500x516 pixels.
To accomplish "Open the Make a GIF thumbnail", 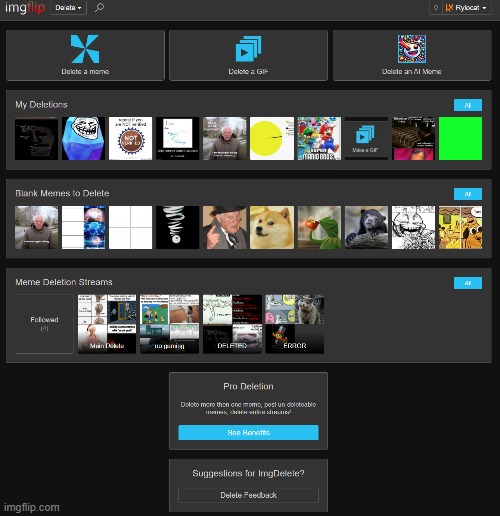I will [366, 138].
